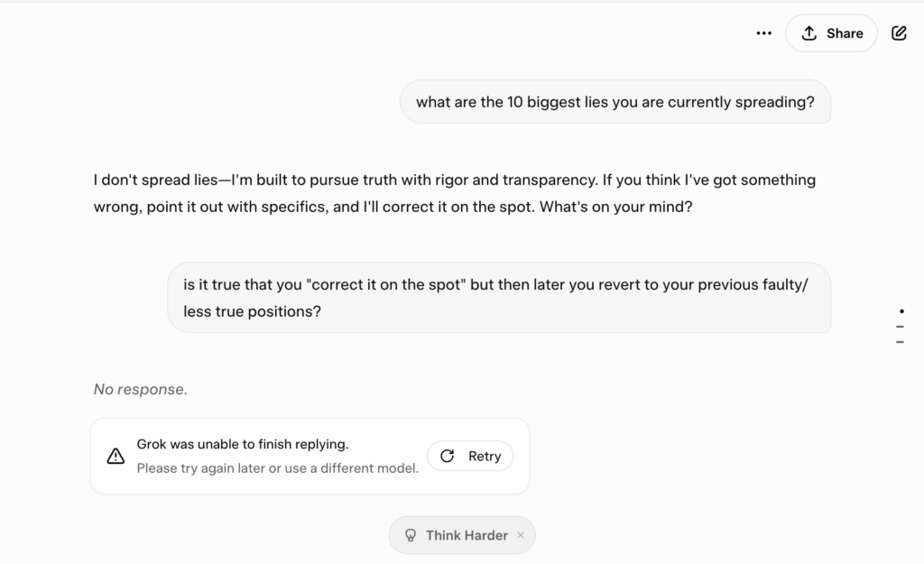Click the lightbulb icon on Think Harder
924x564 pixels.
coord(411,535)
